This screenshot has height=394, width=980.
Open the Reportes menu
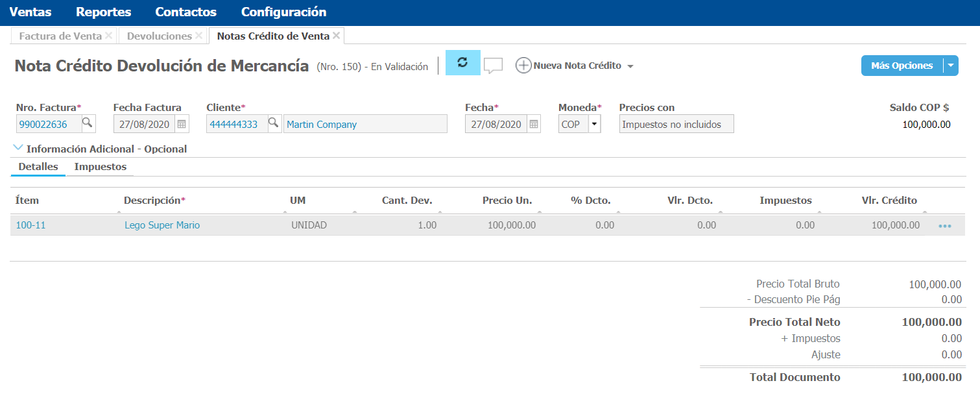103,12
